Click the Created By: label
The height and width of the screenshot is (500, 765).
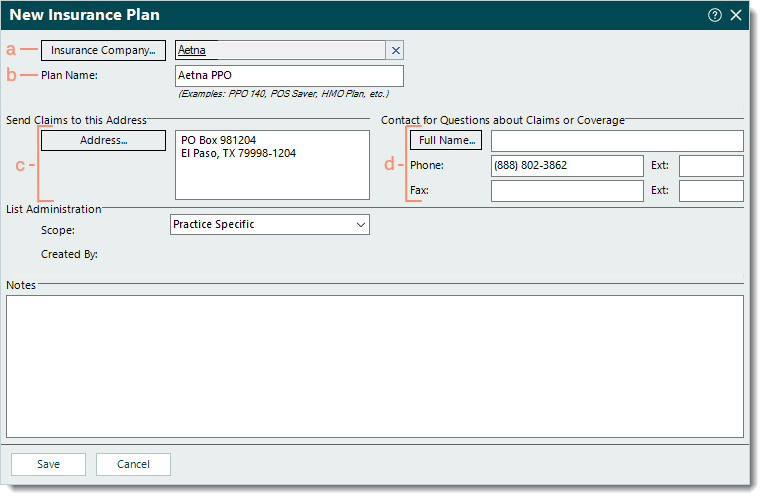point(69,254)
